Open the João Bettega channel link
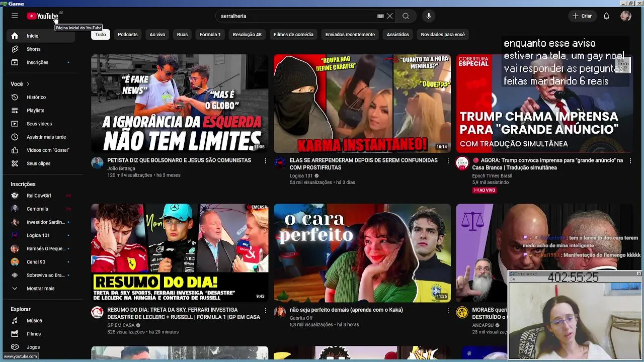Image resolution: width=644 pixels, height=362 pixels. coord(121,168)
